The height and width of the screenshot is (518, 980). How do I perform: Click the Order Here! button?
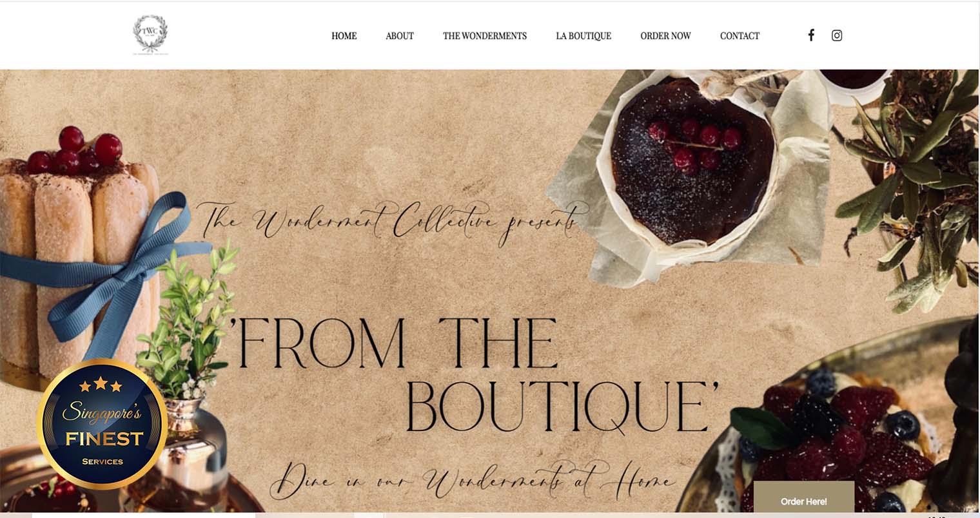(x=803, y=501)
